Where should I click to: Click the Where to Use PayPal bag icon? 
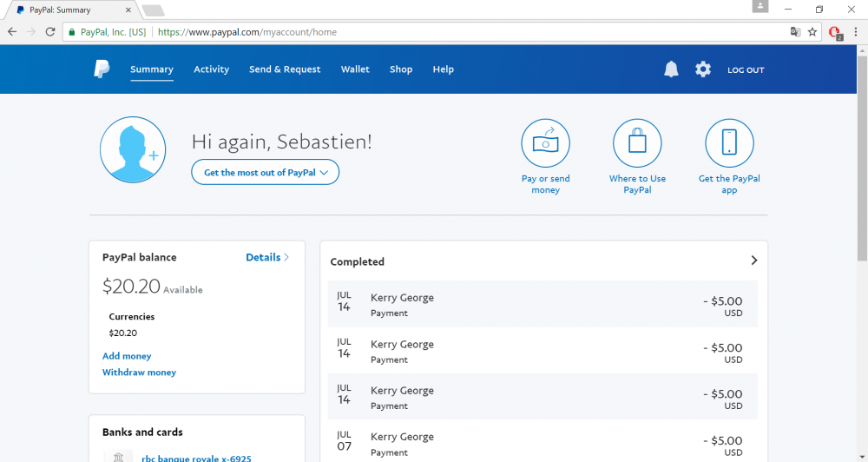click(637, 143)
